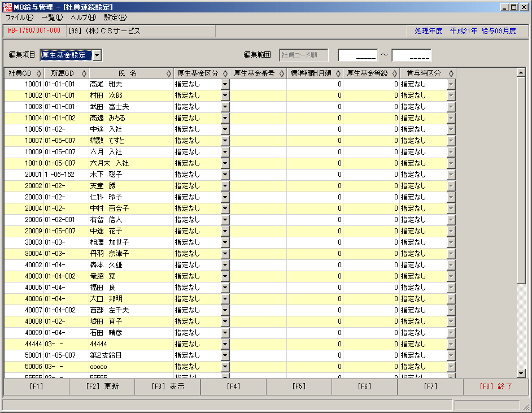Open 厚生基金区分 dropdown for 村田 次郎
The width and height of the screenshot is (532, 413).
click(225, 95)
